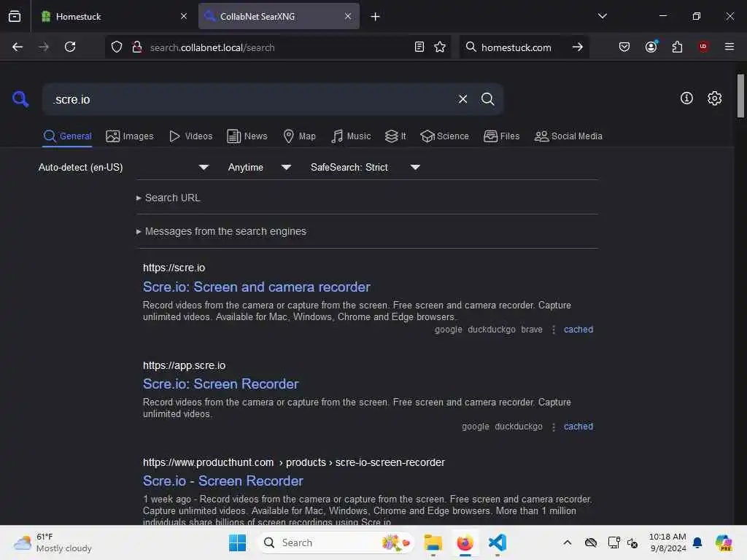The image size is (747, 560).
Task: Open a new tab with the plus icon
Action: pos(375,17)
